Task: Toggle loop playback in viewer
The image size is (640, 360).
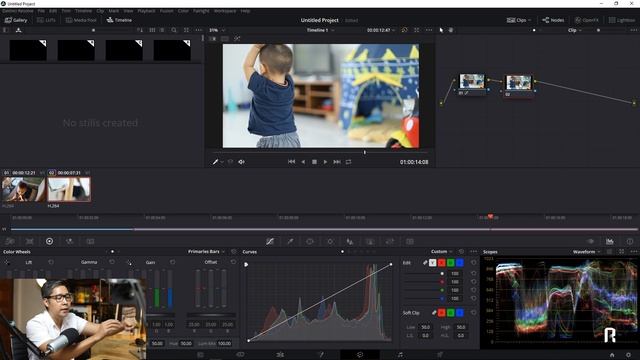Action: pos(348,162)
